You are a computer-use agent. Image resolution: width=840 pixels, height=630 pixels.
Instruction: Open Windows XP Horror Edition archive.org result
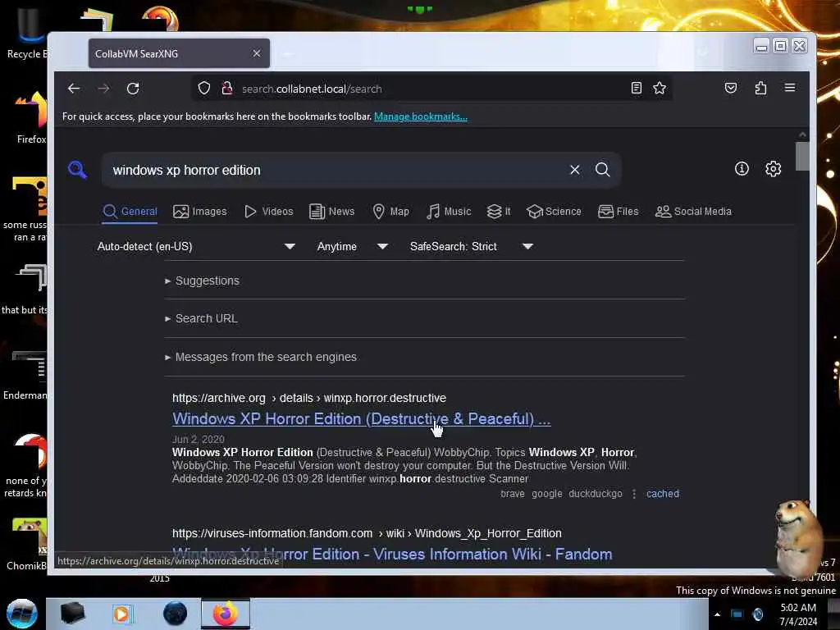click(x=362, y=418)
